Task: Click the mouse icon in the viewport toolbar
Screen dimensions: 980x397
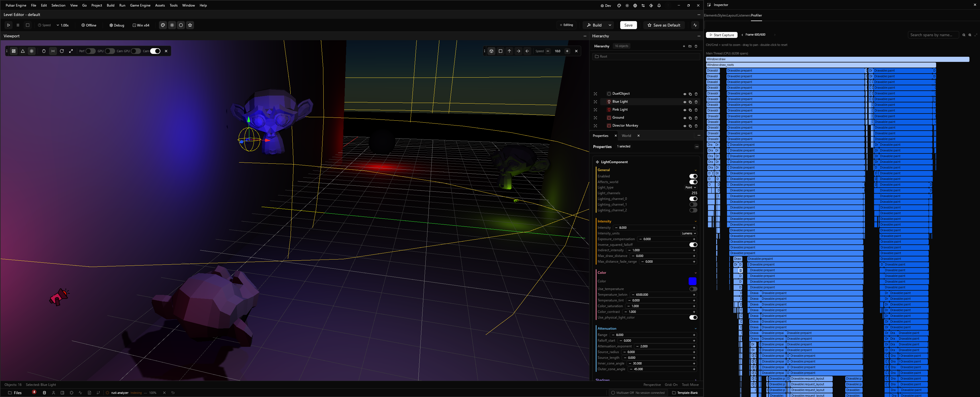Action: 44,51
